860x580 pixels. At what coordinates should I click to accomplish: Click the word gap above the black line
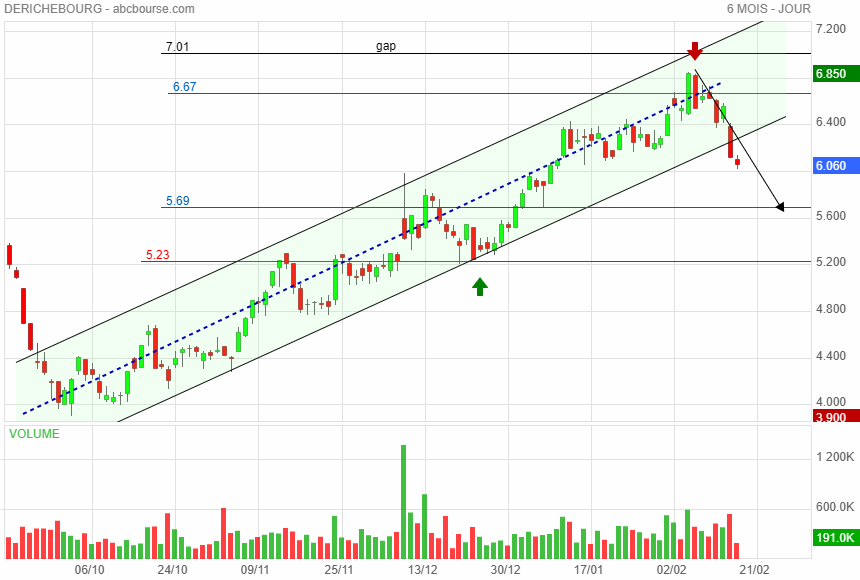[386, 46]
